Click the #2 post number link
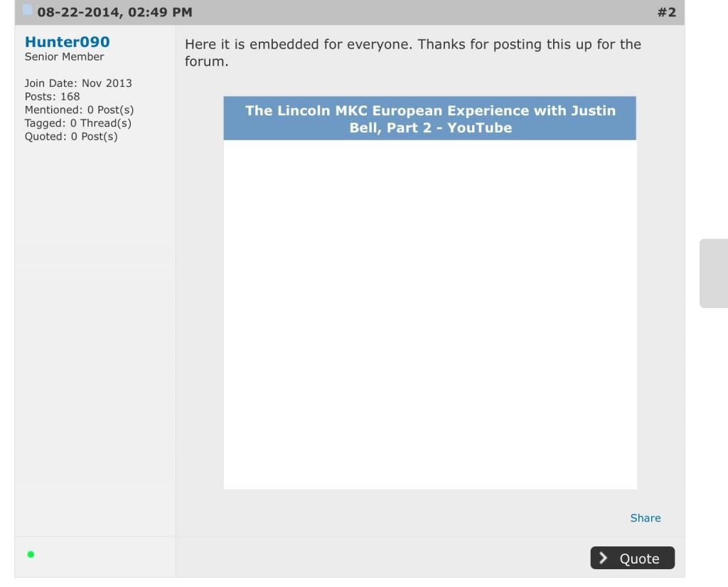This screenshot has width=728, height=587. 666,12
